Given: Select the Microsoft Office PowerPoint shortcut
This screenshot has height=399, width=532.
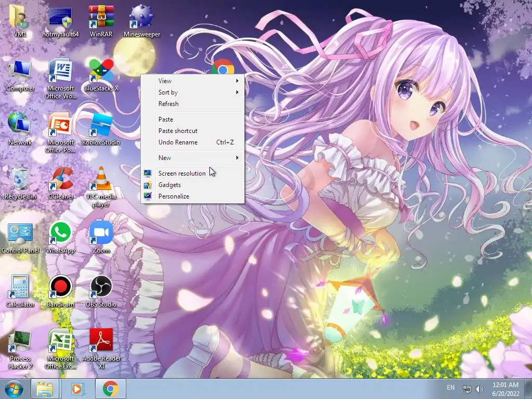Looking at the screenshot, I should [x=60, y=133].
